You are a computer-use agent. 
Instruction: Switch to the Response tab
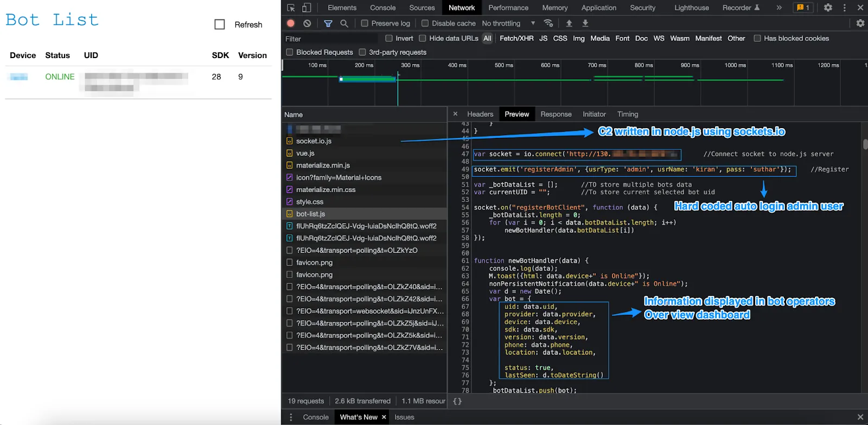pyautogui.click(x=556, y=114)
